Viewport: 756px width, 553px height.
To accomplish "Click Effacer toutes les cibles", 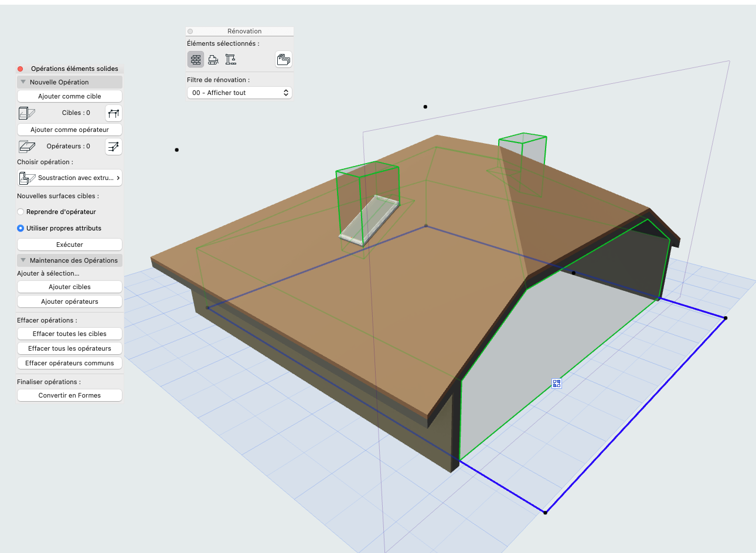I will point(70,334).
